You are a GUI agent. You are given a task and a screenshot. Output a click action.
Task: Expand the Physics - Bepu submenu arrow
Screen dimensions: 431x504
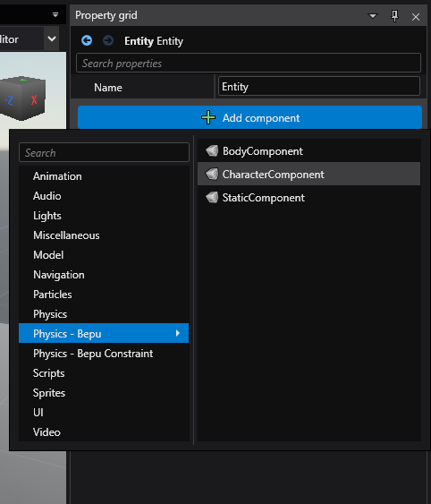[178, 333]
